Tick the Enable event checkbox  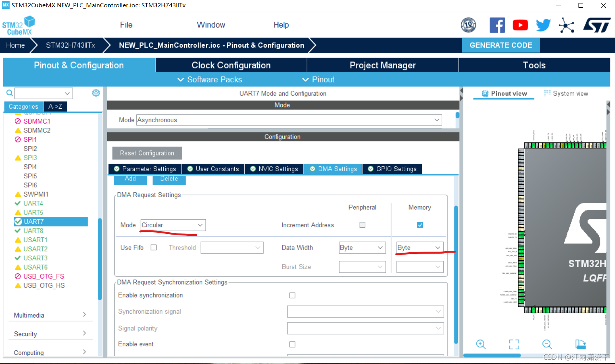(292, 344)
